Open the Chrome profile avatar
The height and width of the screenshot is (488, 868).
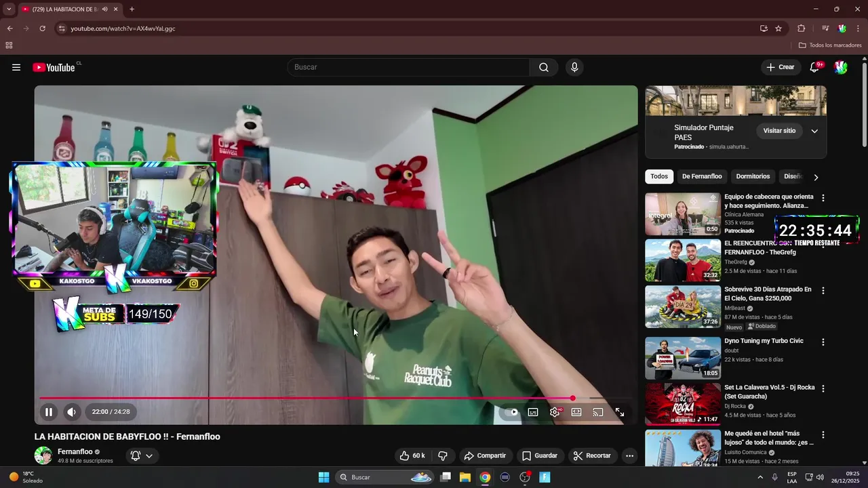(842, 28)
